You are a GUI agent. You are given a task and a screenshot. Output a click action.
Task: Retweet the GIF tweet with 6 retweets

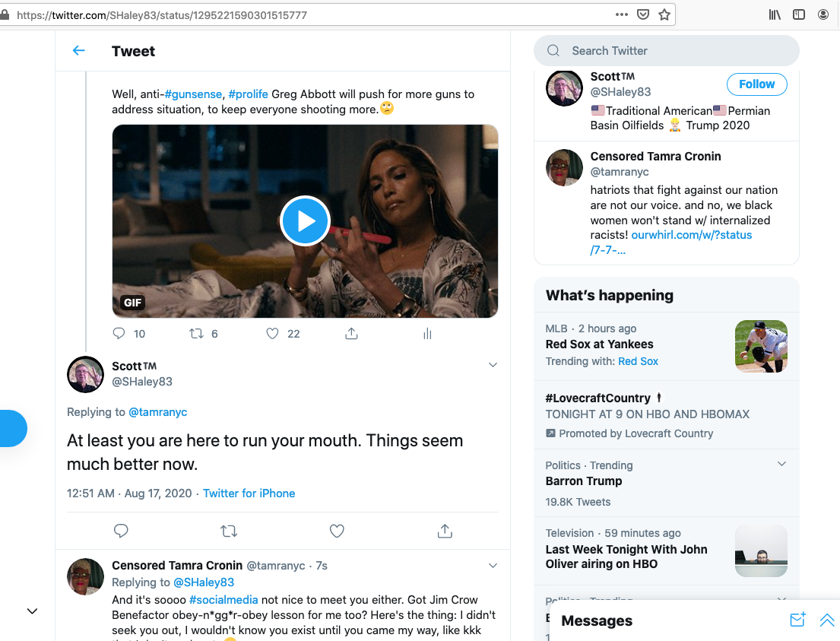click(196, 333)
